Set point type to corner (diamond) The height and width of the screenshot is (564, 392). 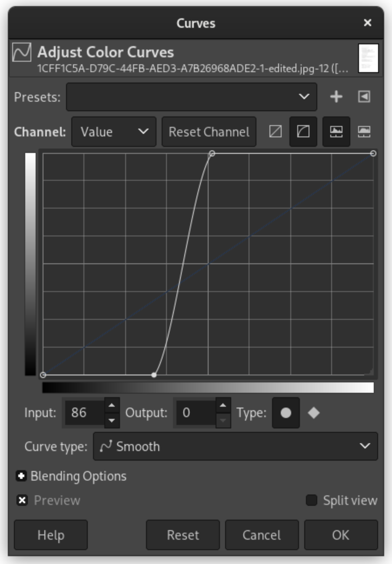click(x=314, y=413)
